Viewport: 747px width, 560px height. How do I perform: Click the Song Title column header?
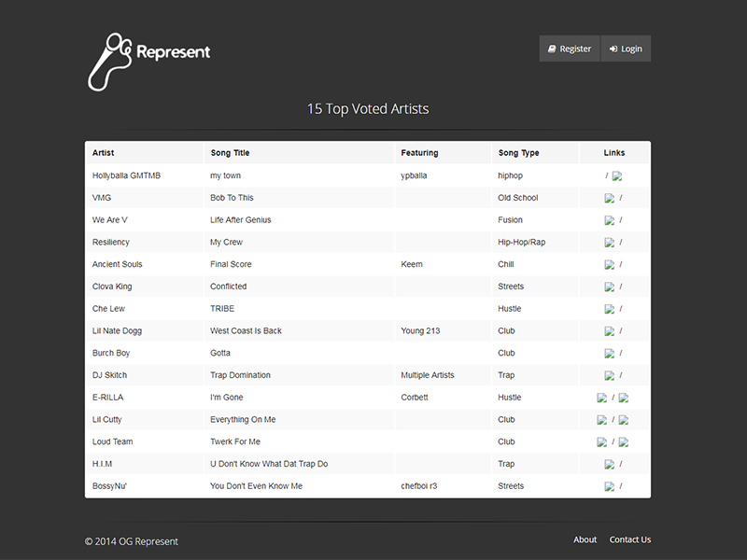[230, 153]
